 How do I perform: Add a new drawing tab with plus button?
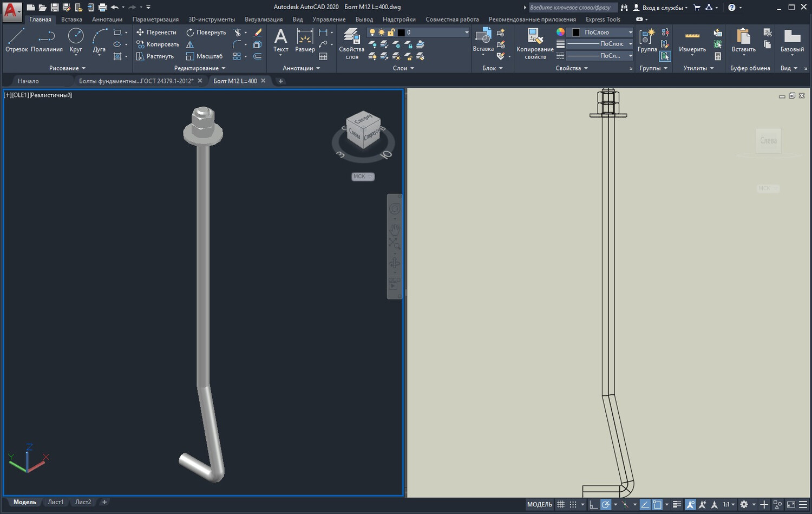pos(280,81)
